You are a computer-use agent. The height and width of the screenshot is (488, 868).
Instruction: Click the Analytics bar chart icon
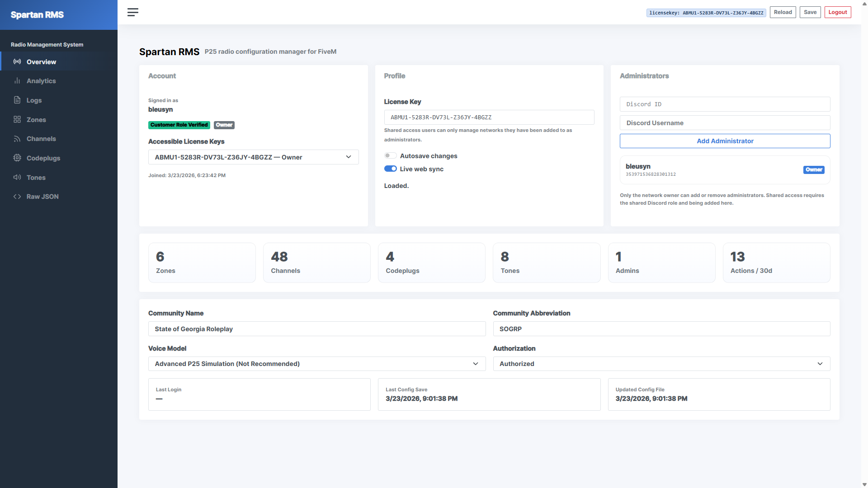[17, 81]
